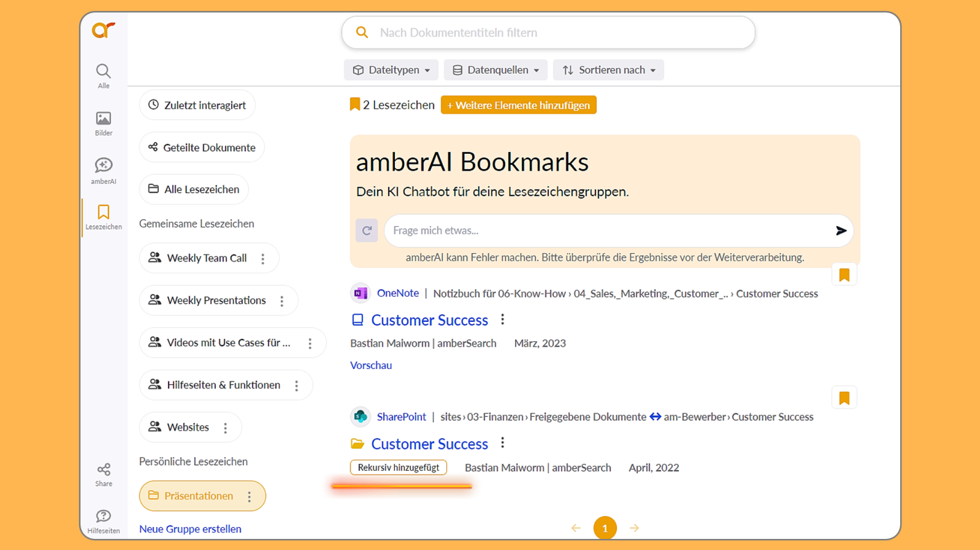Toggle bookmark on OneNote Customer Success result

click(x=844, y=275)
